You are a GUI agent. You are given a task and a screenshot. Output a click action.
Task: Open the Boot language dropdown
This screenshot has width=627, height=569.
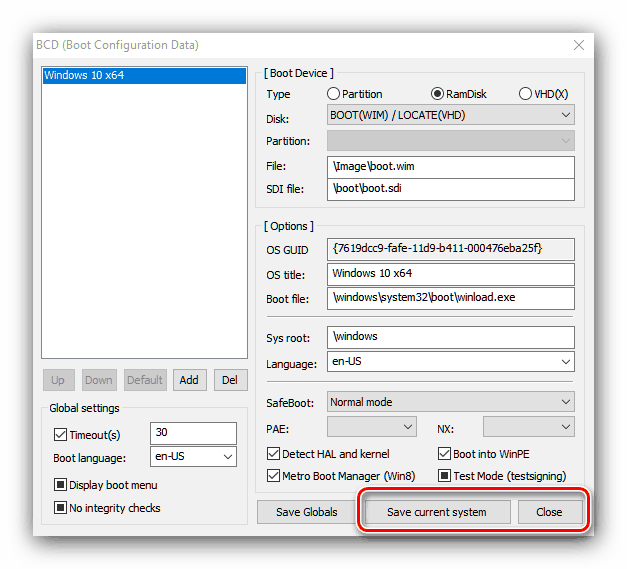[193, 457]
